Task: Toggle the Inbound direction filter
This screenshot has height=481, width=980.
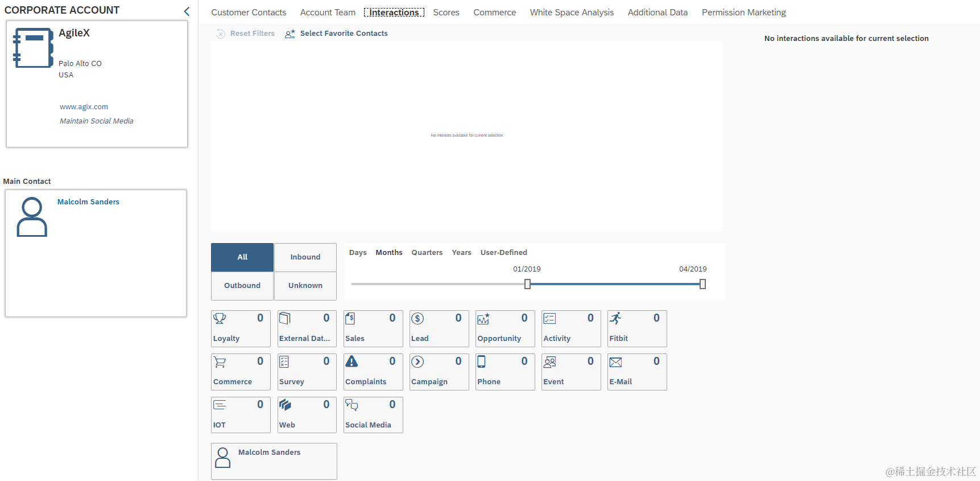Action: click(x=305, y=257)
